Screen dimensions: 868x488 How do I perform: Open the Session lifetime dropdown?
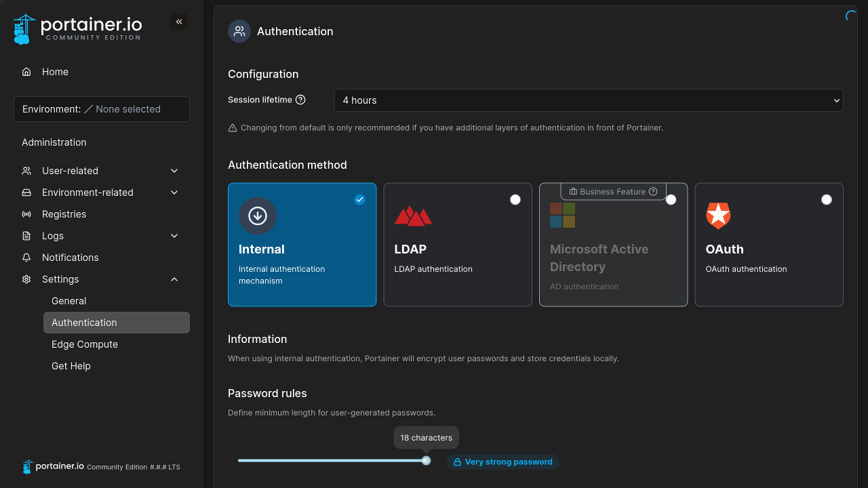click(x=588, y=100)
